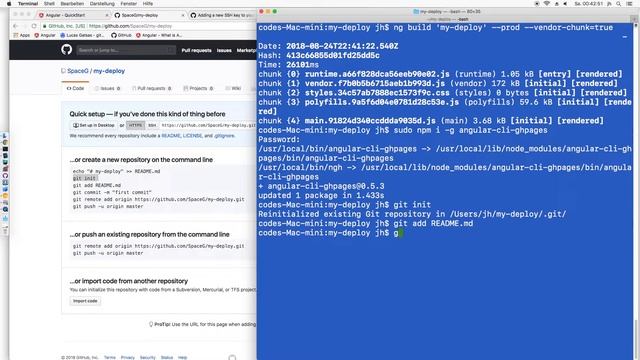Click Set up in Desktop button
This screenshot has height=360, width=640.
(x=93, y=125)
